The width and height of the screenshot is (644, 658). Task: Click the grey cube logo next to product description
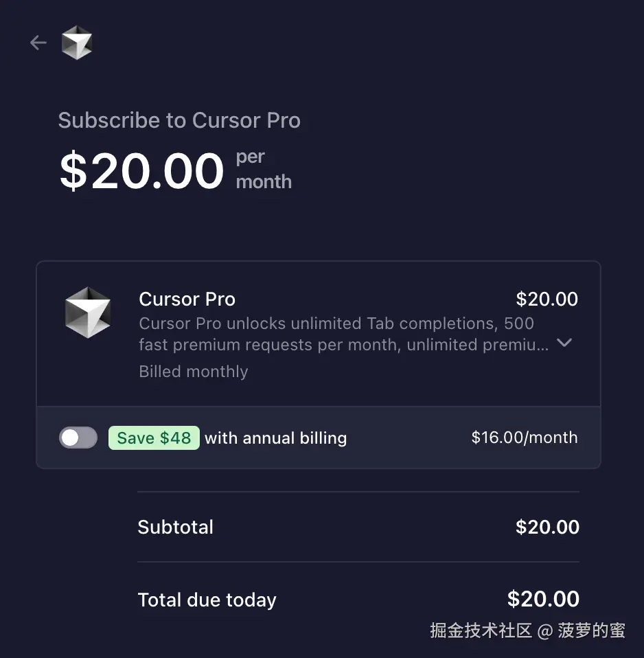[x=88, y=313]
